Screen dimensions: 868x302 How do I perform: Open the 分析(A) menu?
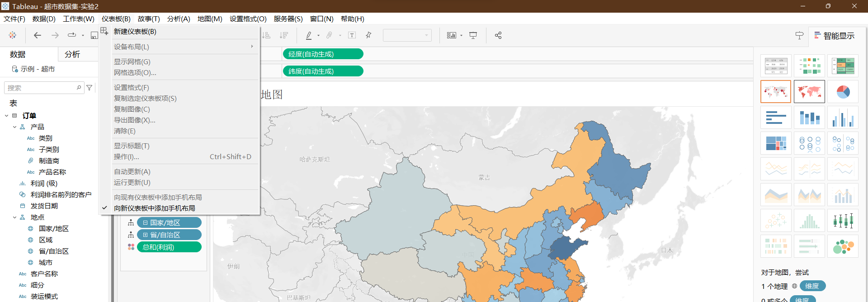[x=179, y=19]
